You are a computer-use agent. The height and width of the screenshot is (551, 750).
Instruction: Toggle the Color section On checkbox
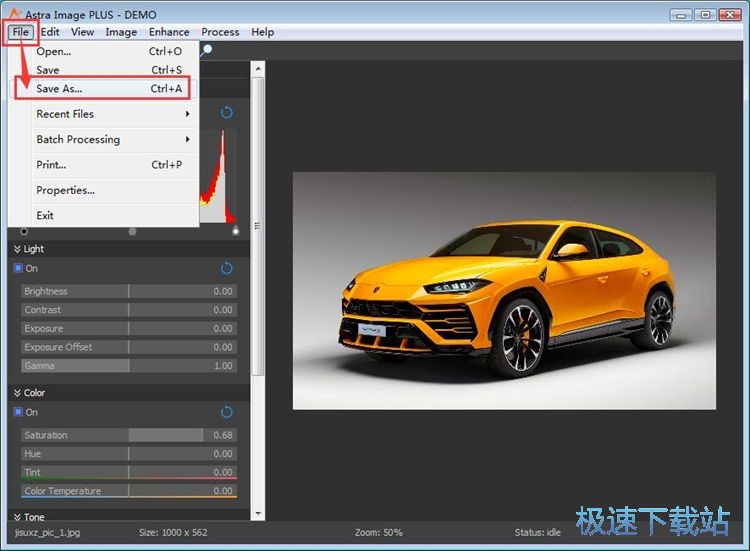tap(18, 412)
